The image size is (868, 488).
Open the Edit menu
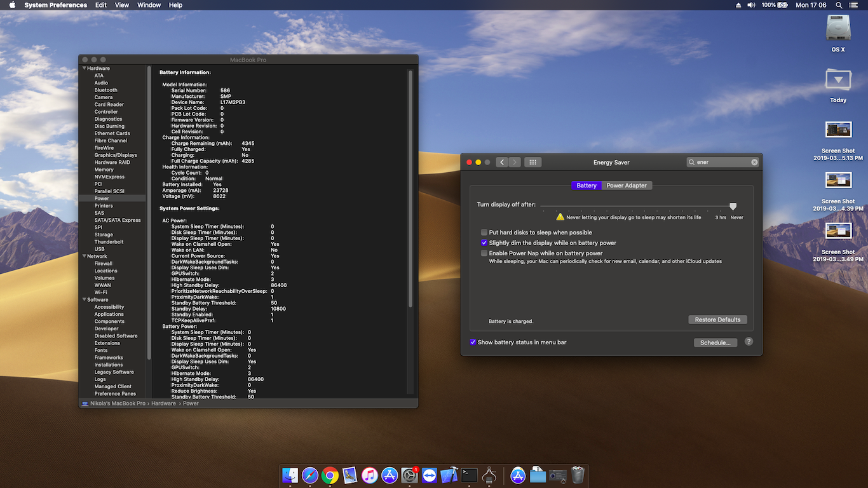pos(101,5)
